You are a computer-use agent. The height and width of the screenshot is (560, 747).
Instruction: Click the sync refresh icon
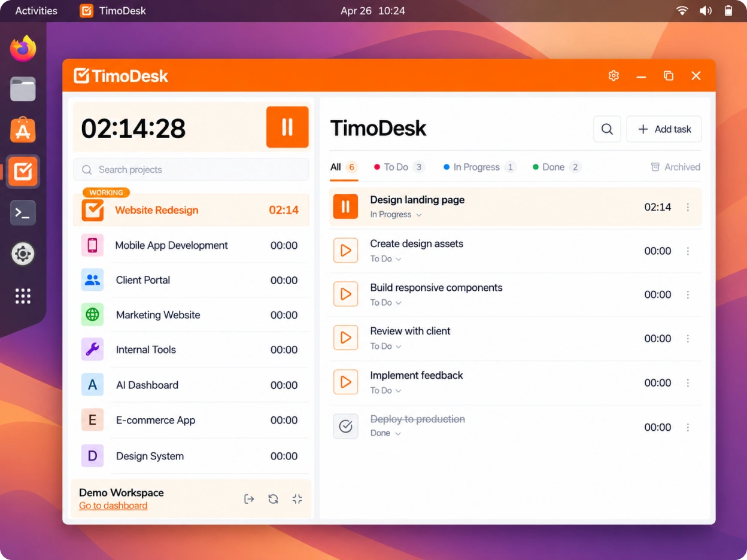point(273,499)
